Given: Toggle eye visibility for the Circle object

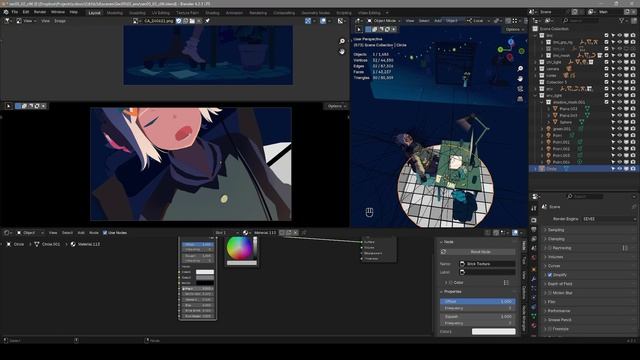Looking at the screenshot, I should [x=620, y=169].
